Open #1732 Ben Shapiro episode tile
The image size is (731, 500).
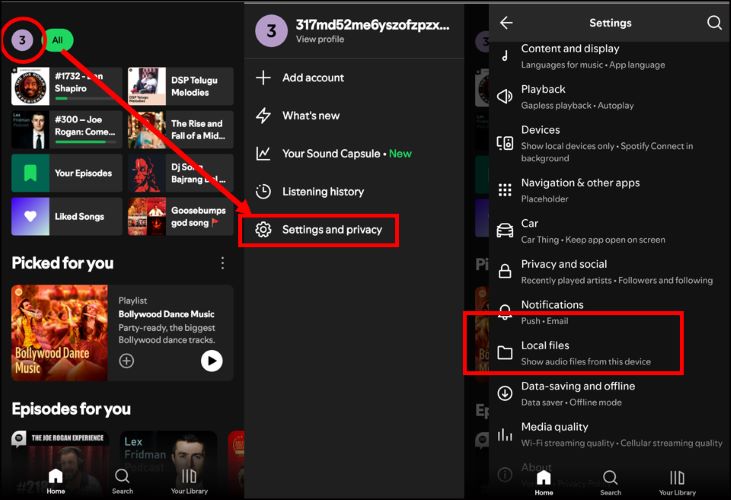(67, 86)
